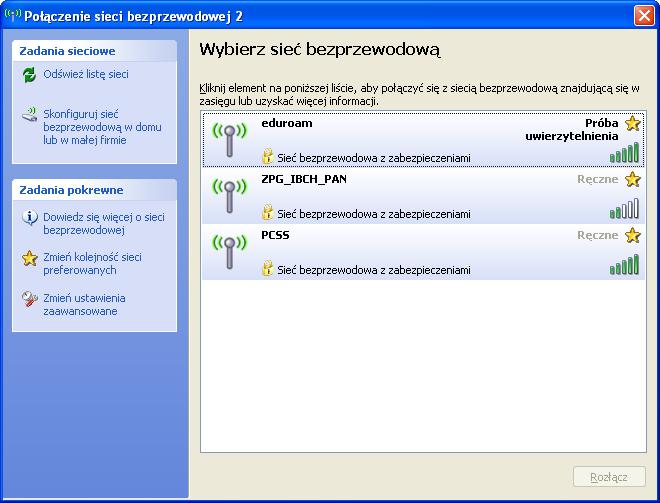The width and height of the screenshot is (660, 503).
Task: Click the wireless icon in title bar
Action: pyautogui.click(x=12, y=15)
